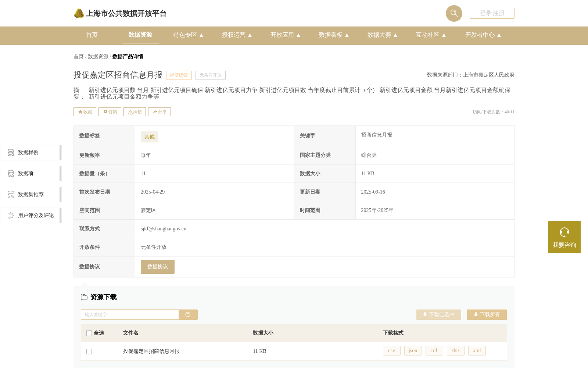The height and width of the screenshot is (368, 588).
Task: Open 用户评分及评论 in side panel
Action: pyautogui.click(x=31, y=216)
